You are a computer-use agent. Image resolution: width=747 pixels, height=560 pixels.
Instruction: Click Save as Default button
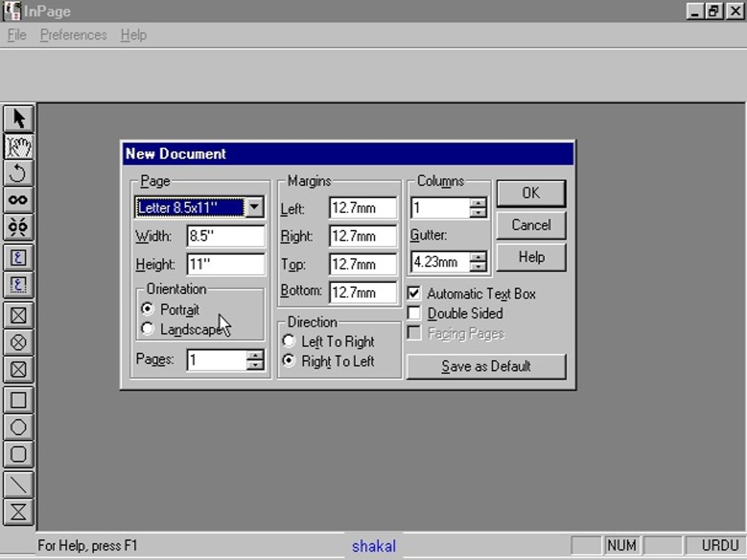(486, 366)
